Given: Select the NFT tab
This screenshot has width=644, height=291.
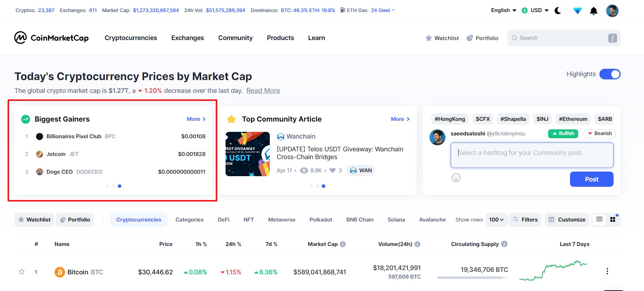Looking at the screenshot, I should (x=249, y=220).
